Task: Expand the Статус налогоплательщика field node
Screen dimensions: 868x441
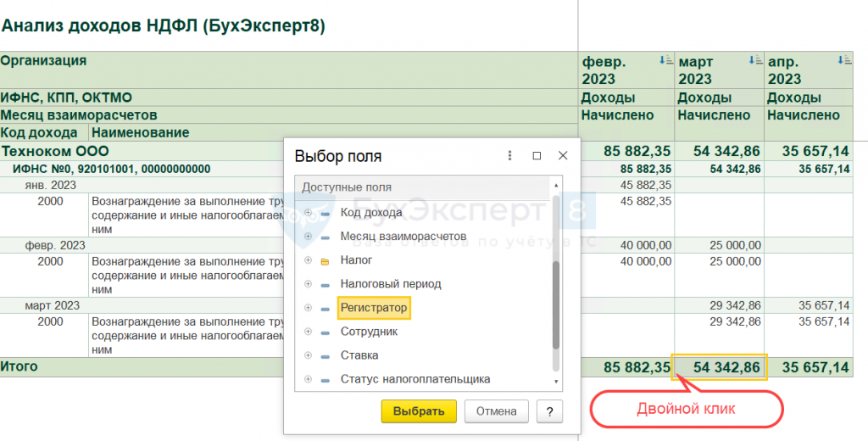Action: pos(309,379)
